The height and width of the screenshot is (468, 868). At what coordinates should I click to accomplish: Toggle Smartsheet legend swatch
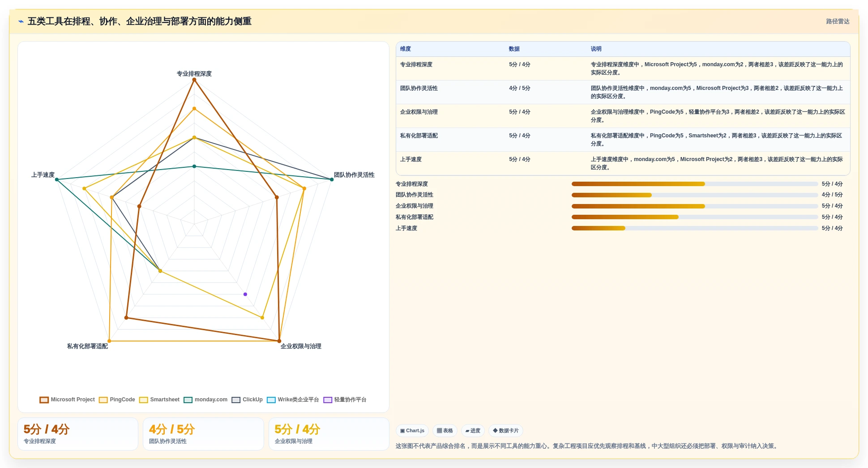click(143, 400)
